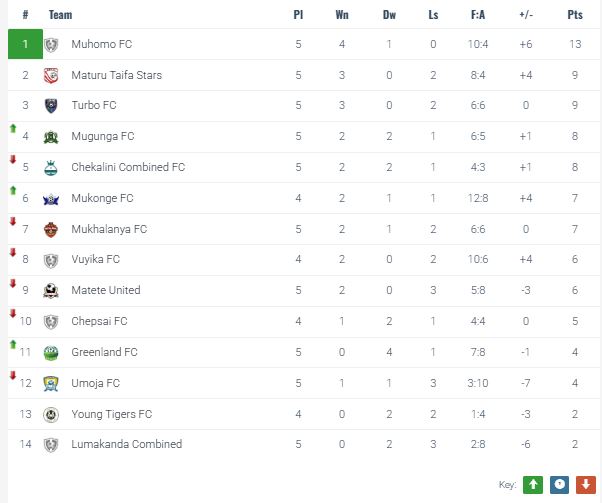Open the Lumakanda Combined team link

126,444
